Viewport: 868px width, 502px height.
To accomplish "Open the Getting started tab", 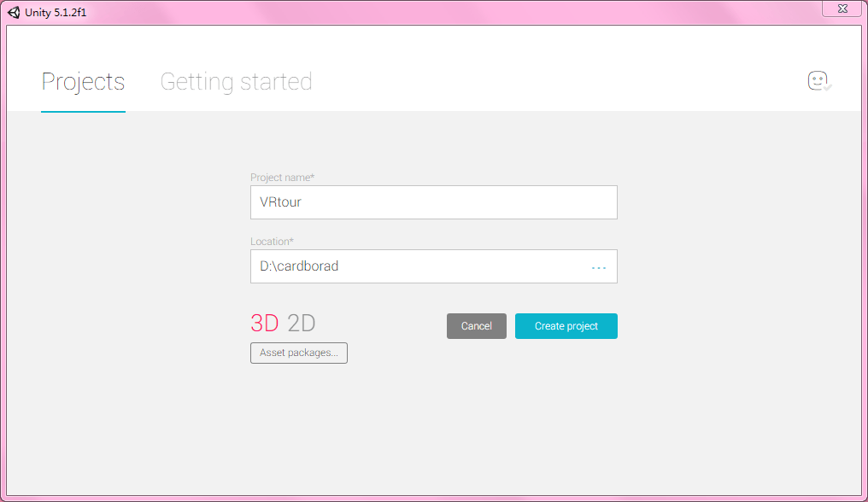I will (236, 82).
